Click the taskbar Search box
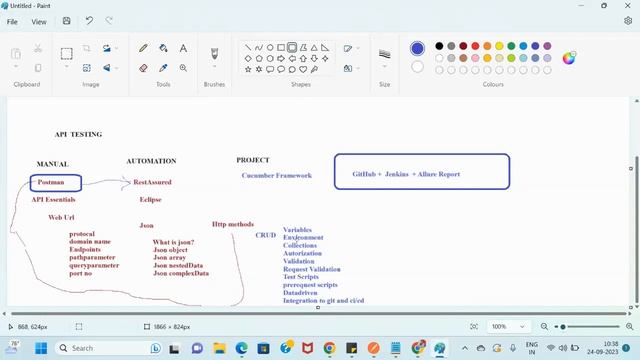 (x=109, y=348)
